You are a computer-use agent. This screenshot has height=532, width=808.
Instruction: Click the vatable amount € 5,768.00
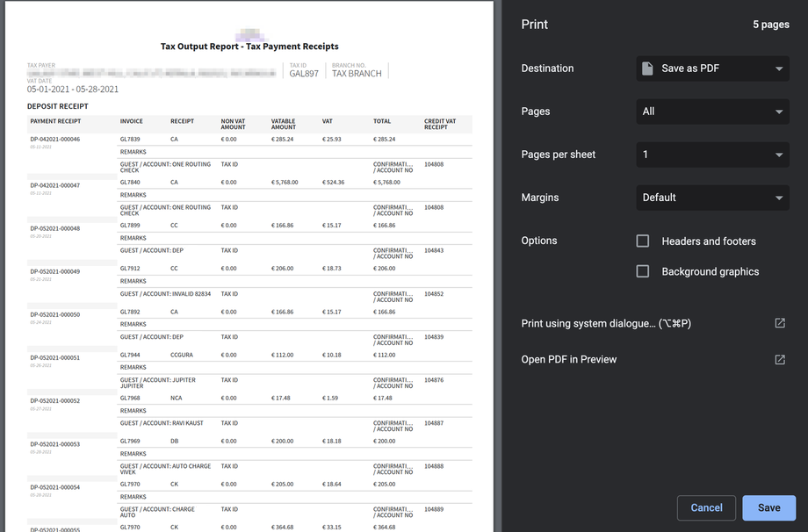285,183
